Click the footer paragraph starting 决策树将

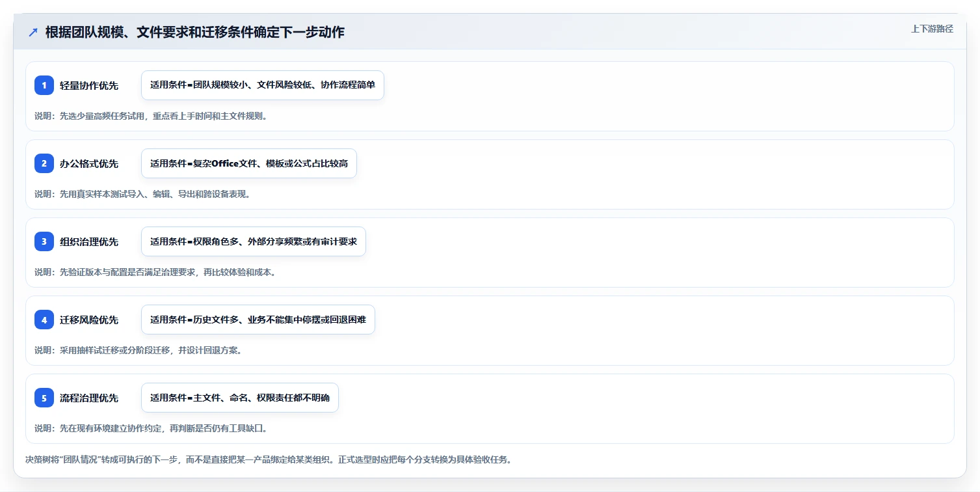(269, 459)
